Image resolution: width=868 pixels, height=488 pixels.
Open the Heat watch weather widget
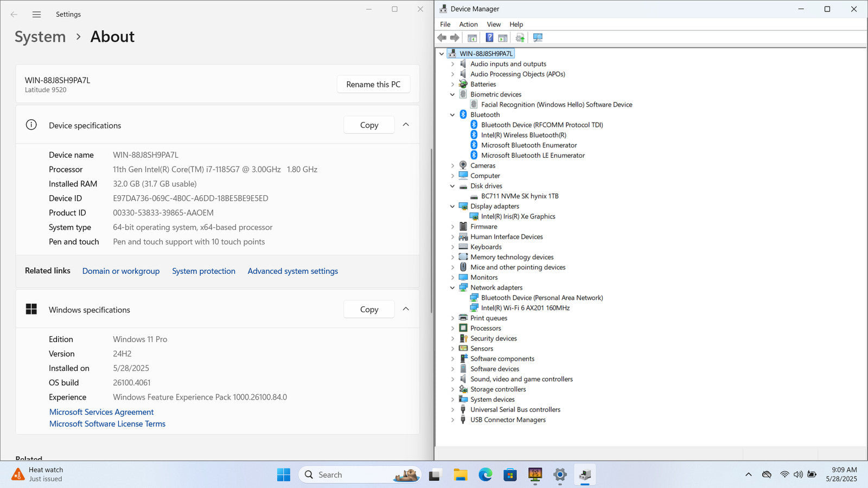click(x=37, y=474)
